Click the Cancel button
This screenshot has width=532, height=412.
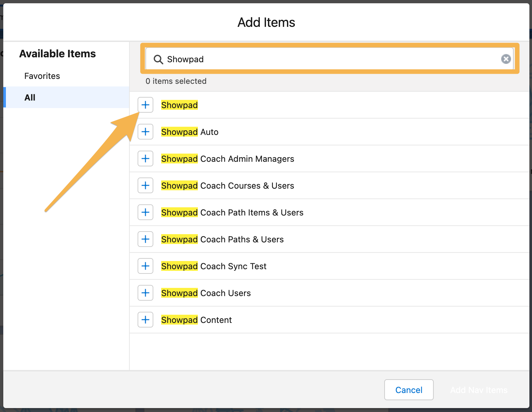tap(408, 390)
